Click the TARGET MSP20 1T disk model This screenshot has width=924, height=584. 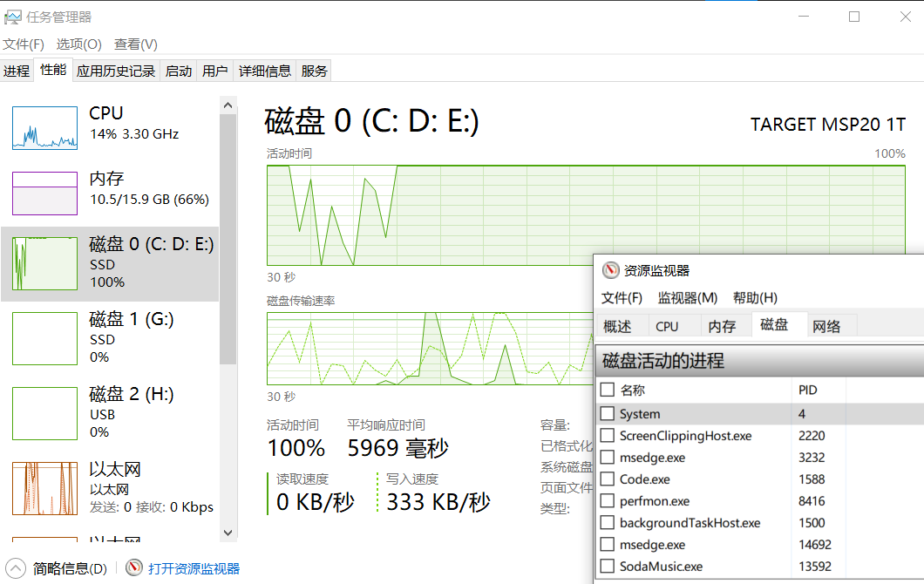(828, 125)
